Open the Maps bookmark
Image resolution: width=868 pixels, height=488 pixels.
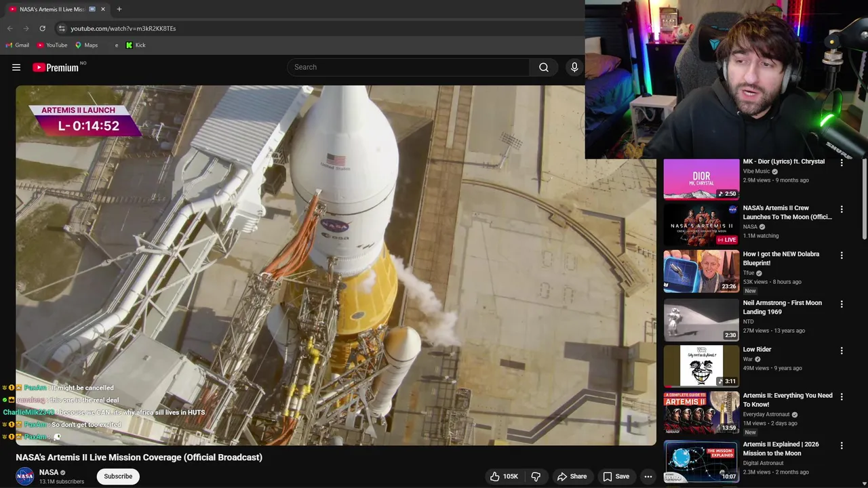[x=86, y=45]
